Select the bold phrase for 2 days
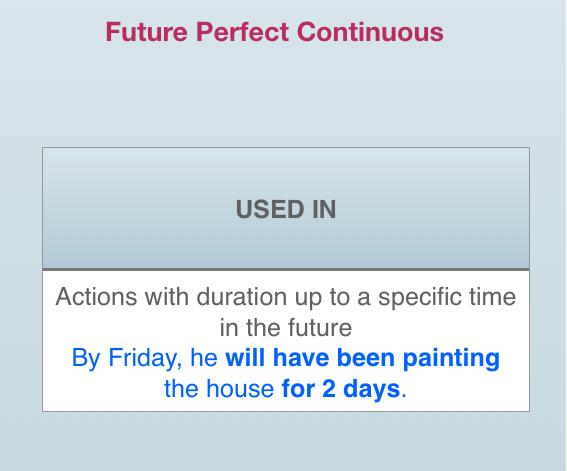 341,389
